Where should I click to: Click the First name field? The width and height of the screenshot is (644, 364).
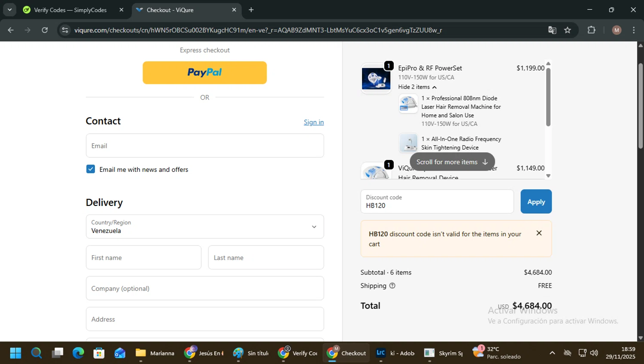click(143, 257)
